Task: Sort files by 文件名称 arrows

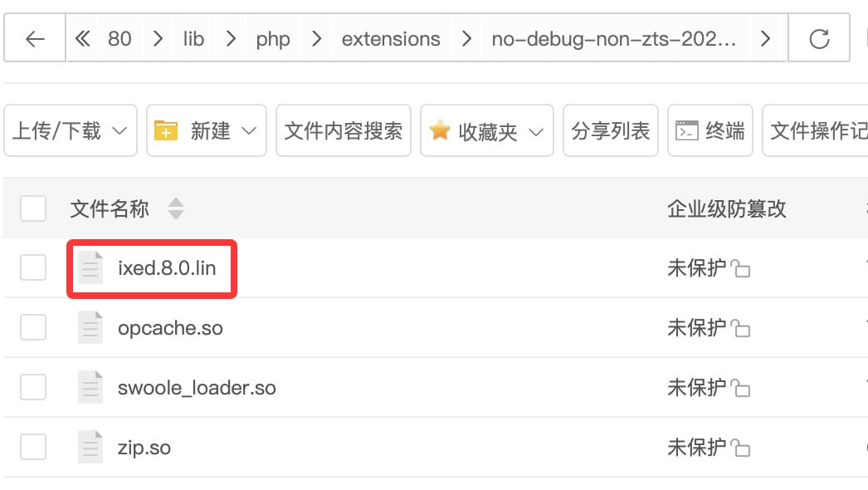Action: click(176, 208)
